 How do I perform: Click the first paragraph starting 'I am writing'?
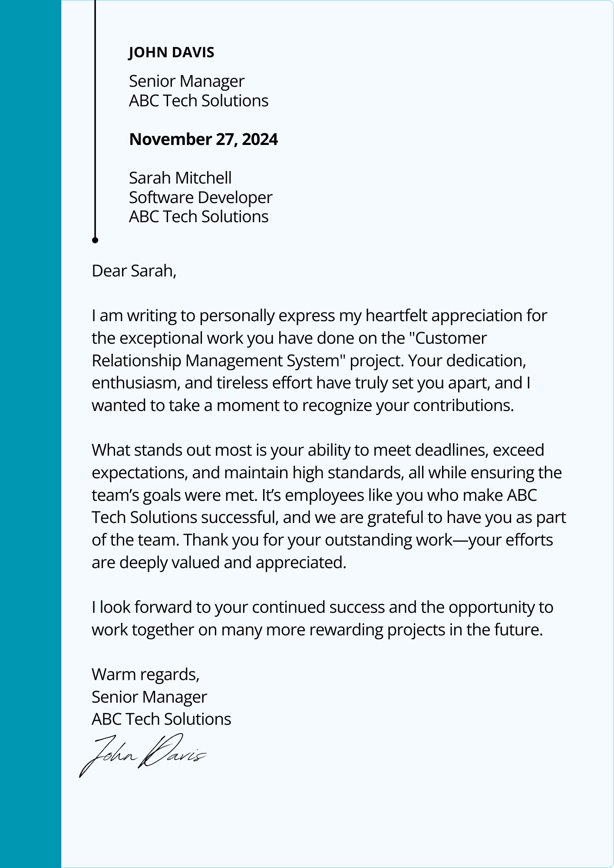319,360
